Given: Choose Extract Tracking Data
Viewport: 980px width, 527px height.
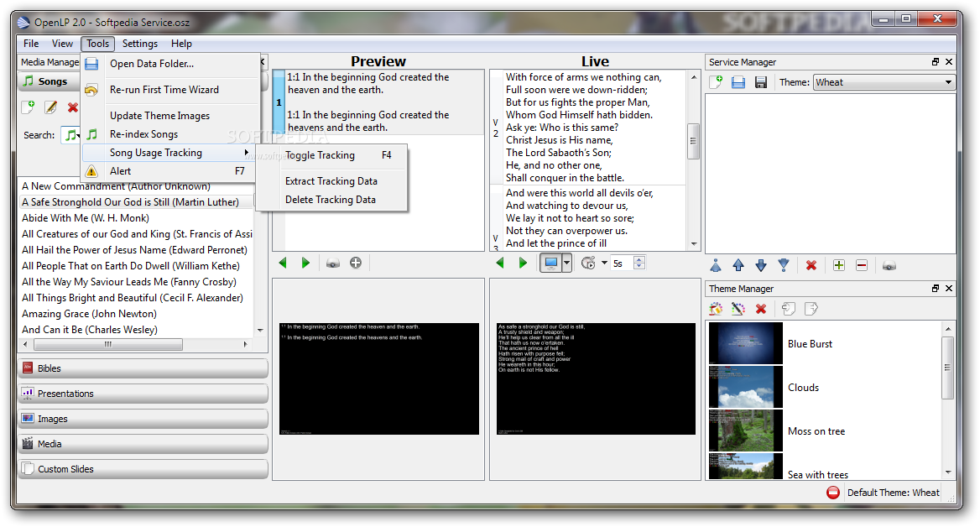Looking at the screenshot, I should (332, 180).
